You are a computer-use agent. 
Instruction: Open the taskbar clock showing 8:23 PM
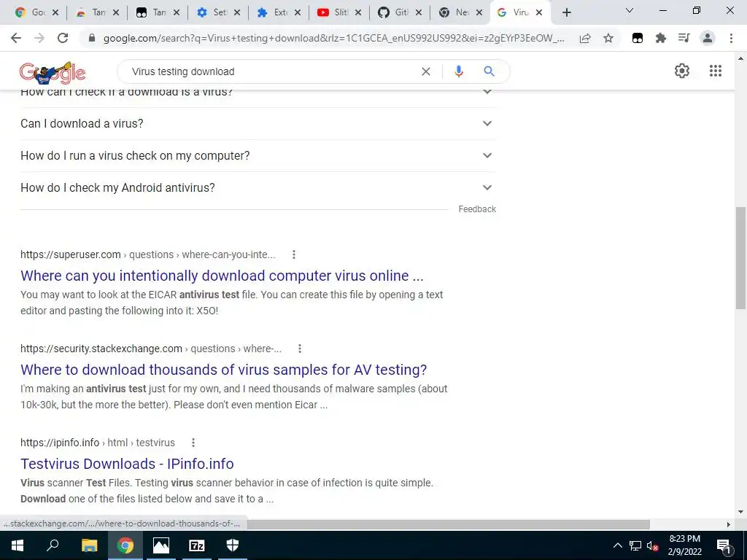pyautogui.click(x=684, y=545)
